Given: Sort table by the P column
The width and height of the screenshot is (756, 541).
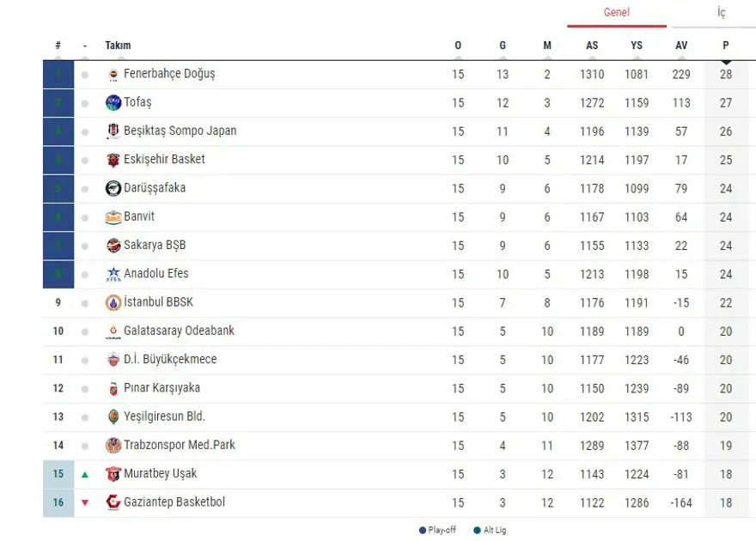Looking at the screenshot, I should 726,46.
